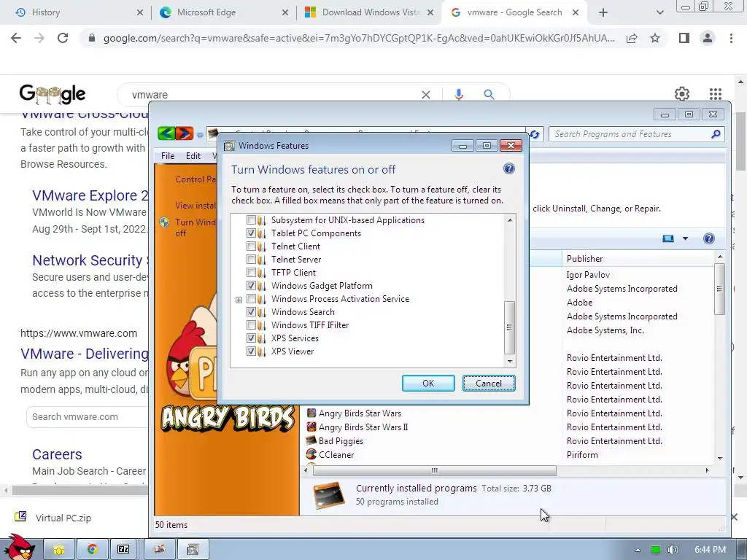This screenshot has width=747, height=560.
Task: Open VMware Explore search result link
Action: [90, 195]
